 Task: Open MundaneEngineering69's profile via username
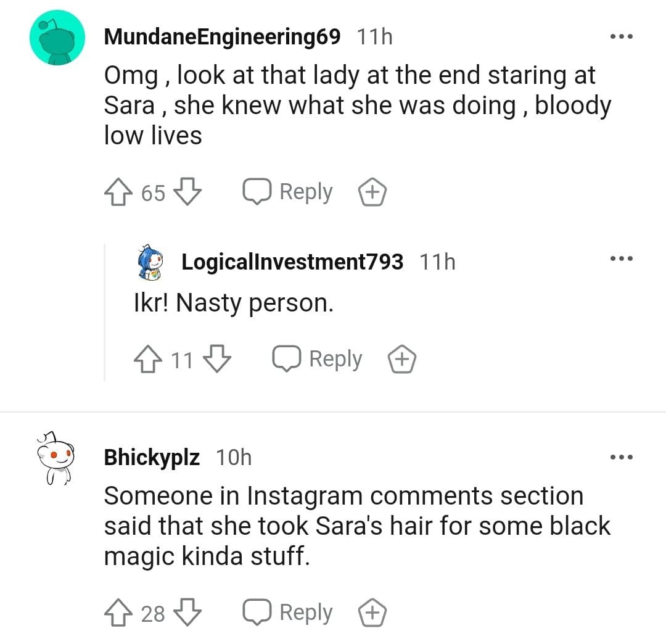coord(222,37)
